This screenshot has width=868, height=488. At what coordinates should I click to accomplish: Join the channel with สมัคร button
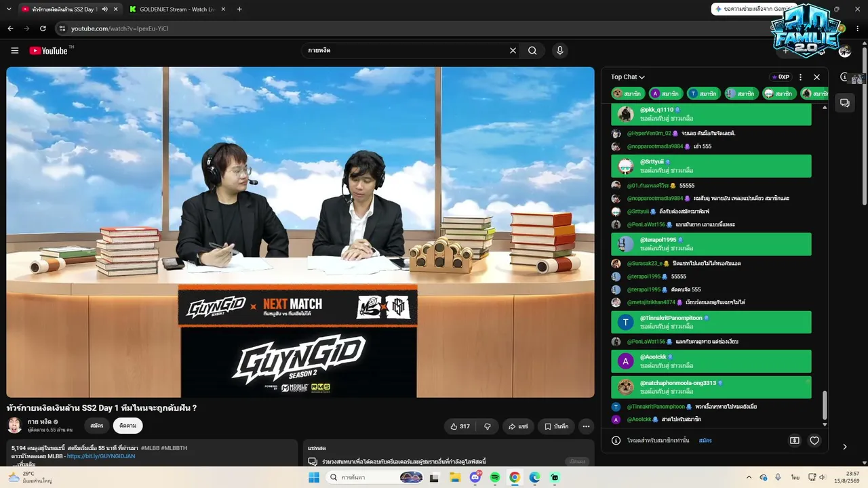(x=97, y=426)
